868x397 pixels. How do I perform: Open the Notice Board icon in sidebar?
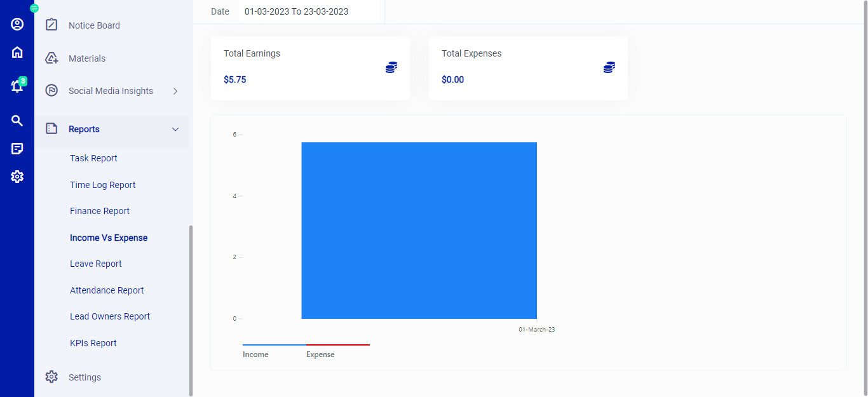(51, 25)
